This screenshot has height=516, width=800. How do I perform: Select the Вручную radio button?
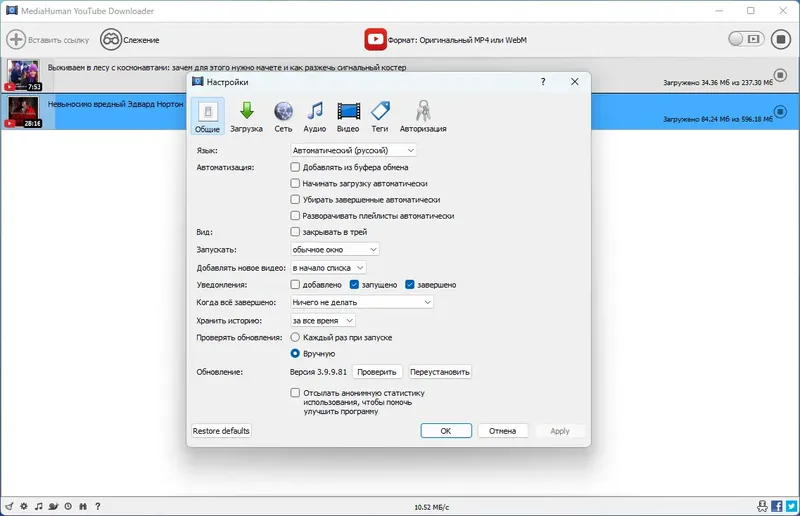[295, 353]
